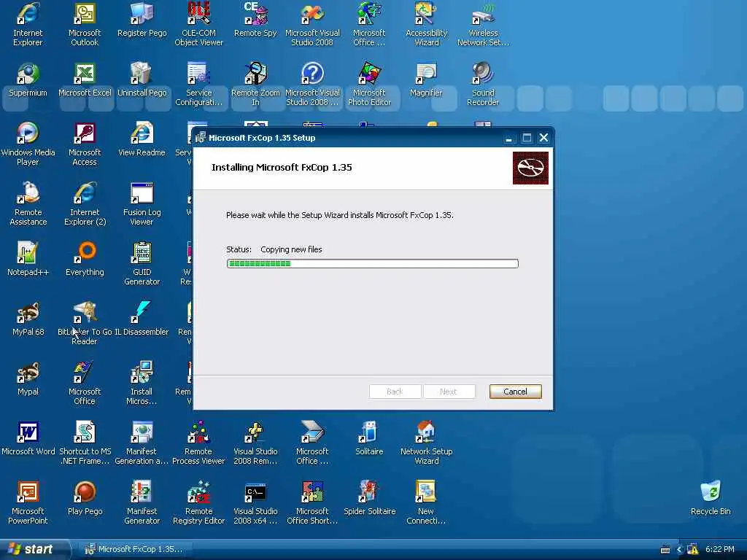Click the setup window system icon in title bar
The image size is (747, 560).
tap(201, 138)
